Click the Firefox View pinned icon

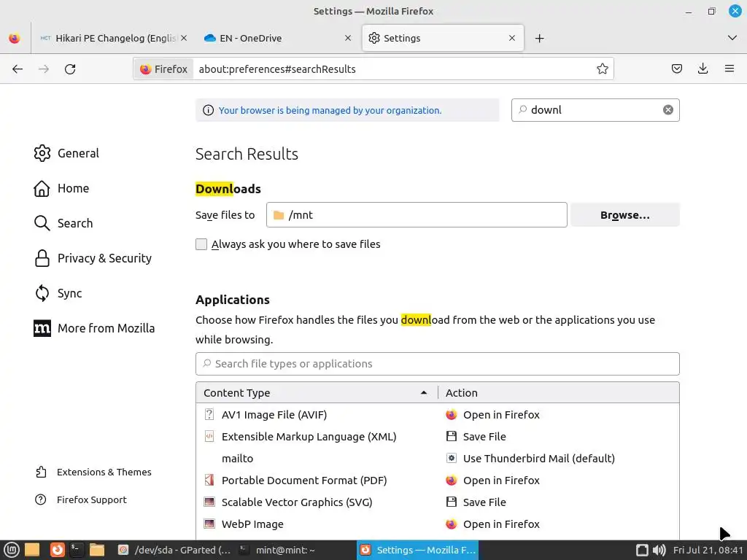[15, 38]
